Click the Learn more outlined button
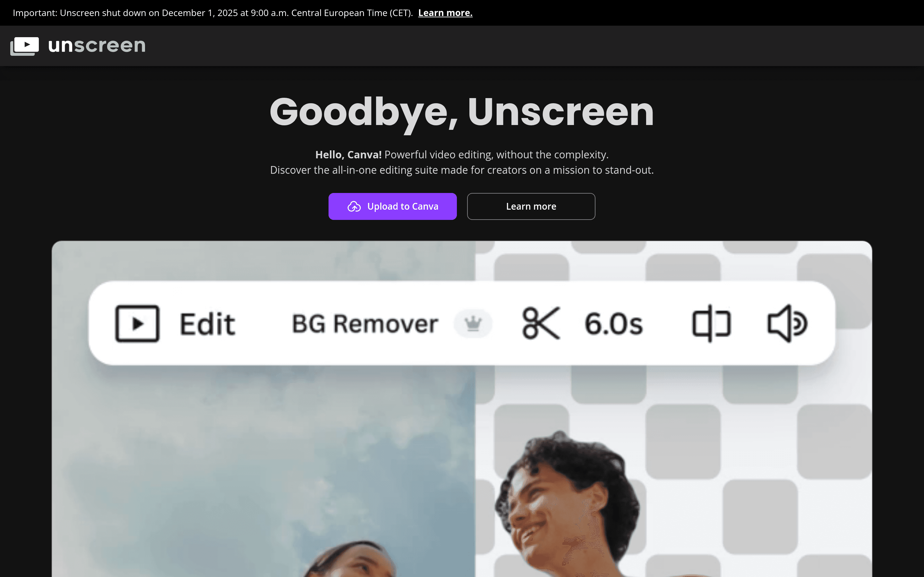The width and height of the screenshot is (924, 577). (x=531, y=206)
